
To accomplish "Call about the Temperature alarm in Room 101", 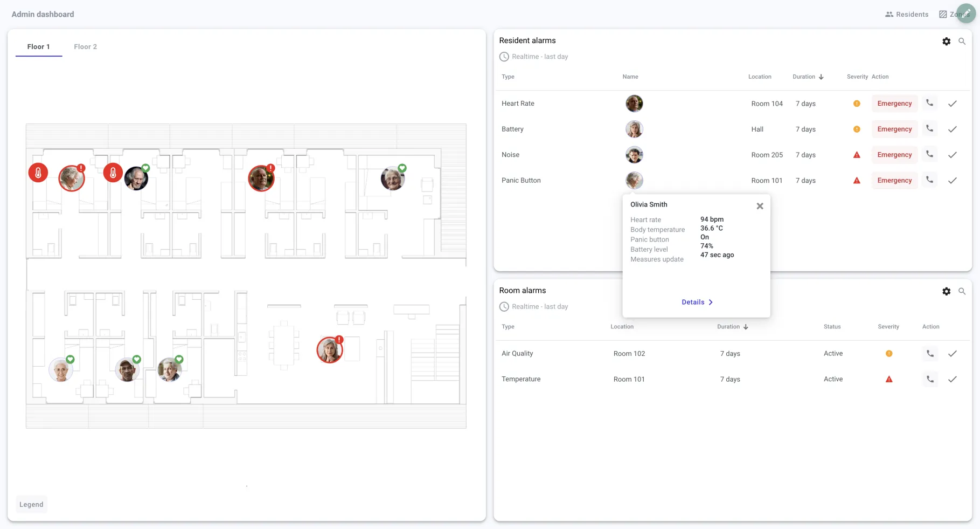I will (929, 379).
